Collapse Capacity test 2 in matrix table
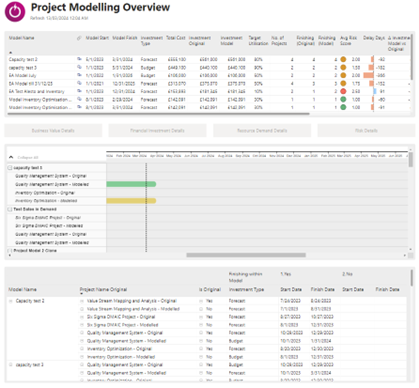419x388 pixels. coord(10,301)
